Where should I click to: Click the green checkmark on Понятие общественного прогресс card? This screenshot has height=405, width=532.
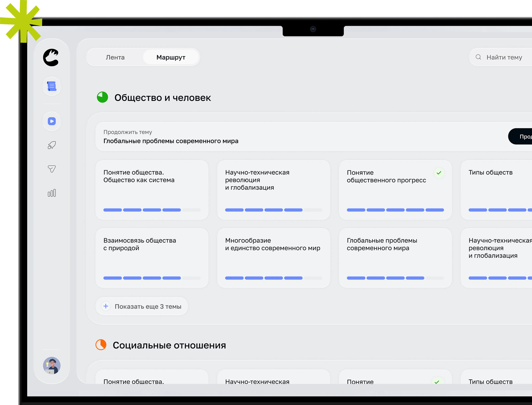(x=439, y=173)
